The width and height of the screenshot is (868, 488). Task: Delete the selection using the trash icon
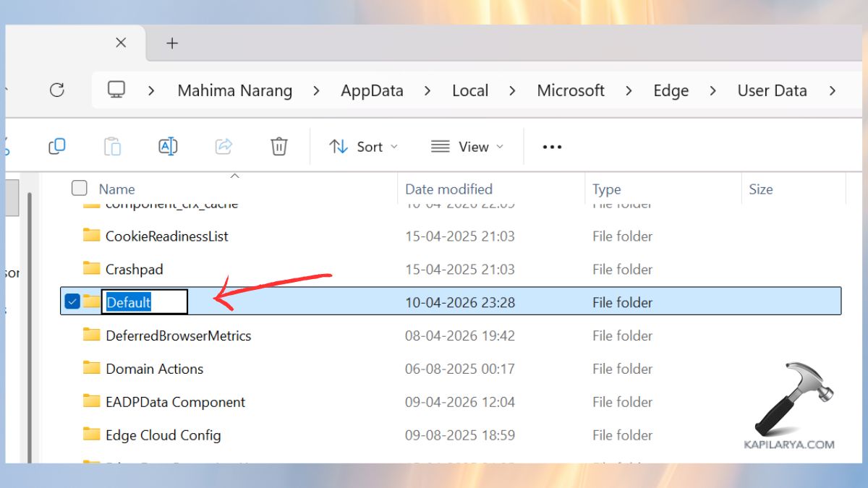pos(278,146)
